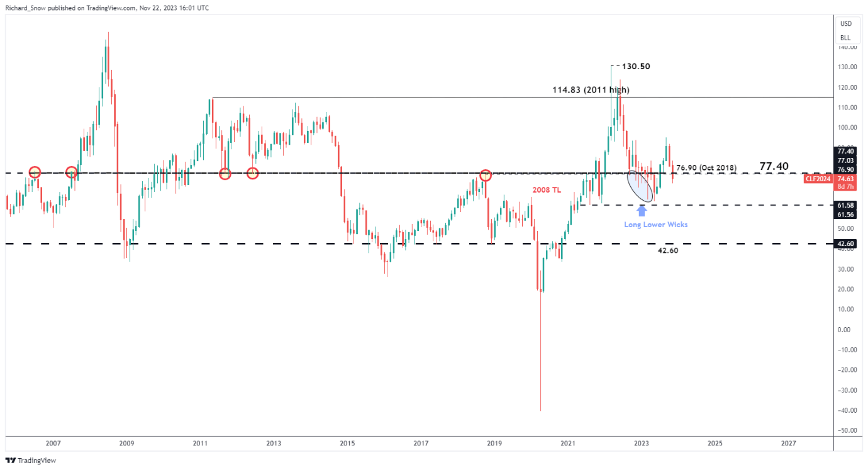Click the 2011 year on time axis
868x470 pixels.
(200, 444)
